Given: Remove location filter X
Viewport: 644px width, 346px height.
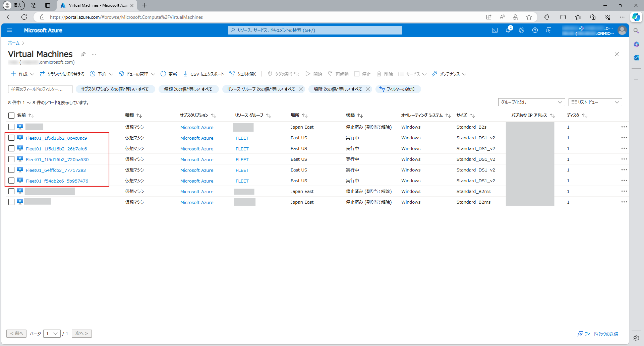Looking at the screenshot, I should click(368, 89).
